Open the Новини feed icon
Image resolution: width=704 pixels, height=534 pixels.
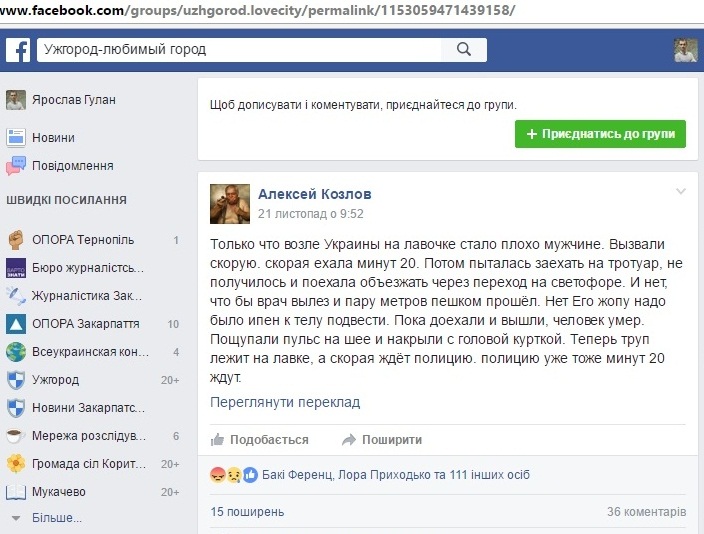click(x=16, y=137)
